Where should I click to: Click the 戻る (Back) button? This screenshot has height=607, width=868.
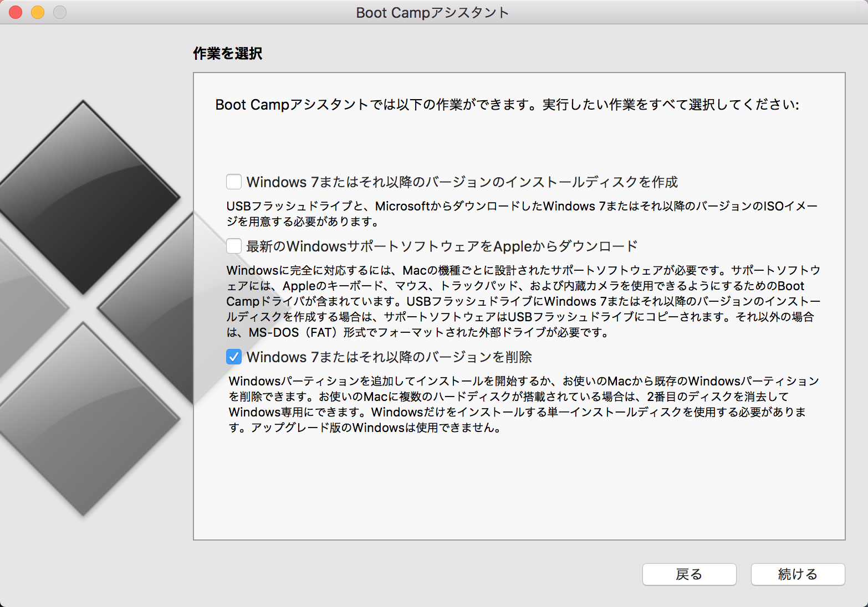689,574
